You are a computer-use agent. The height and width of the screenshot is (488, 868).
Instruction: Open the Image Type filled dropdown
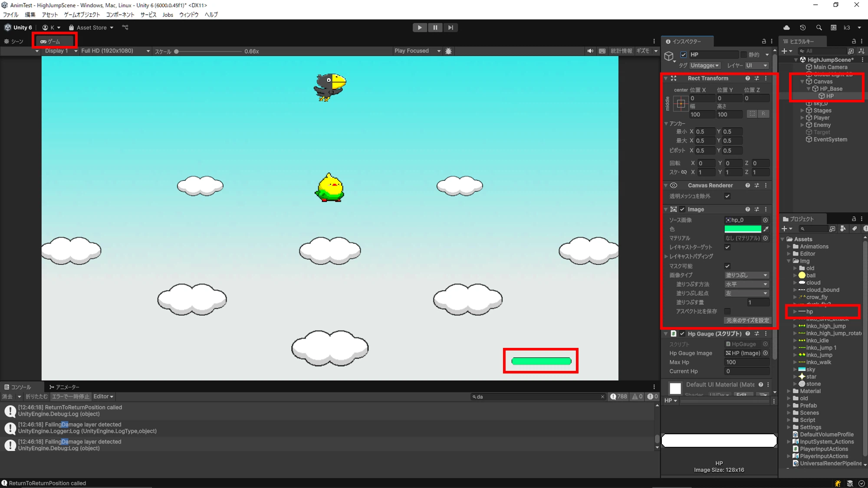[x=746, y=275]
